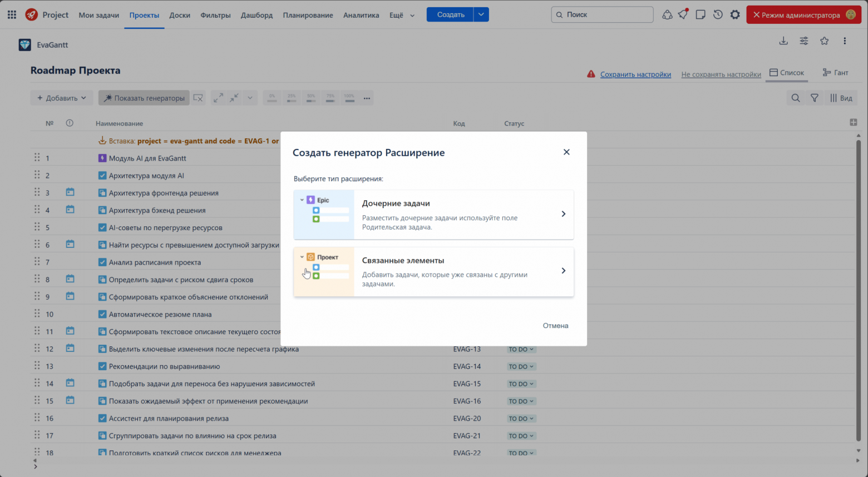
Task: Set progress to 100% in toolbar
Action: point(349,98)
